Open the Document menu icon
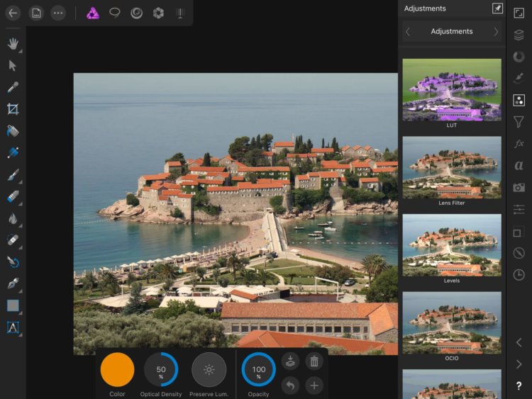Viewport: 532px width, 399px height. pyautogui.click(x=36, y=13)
